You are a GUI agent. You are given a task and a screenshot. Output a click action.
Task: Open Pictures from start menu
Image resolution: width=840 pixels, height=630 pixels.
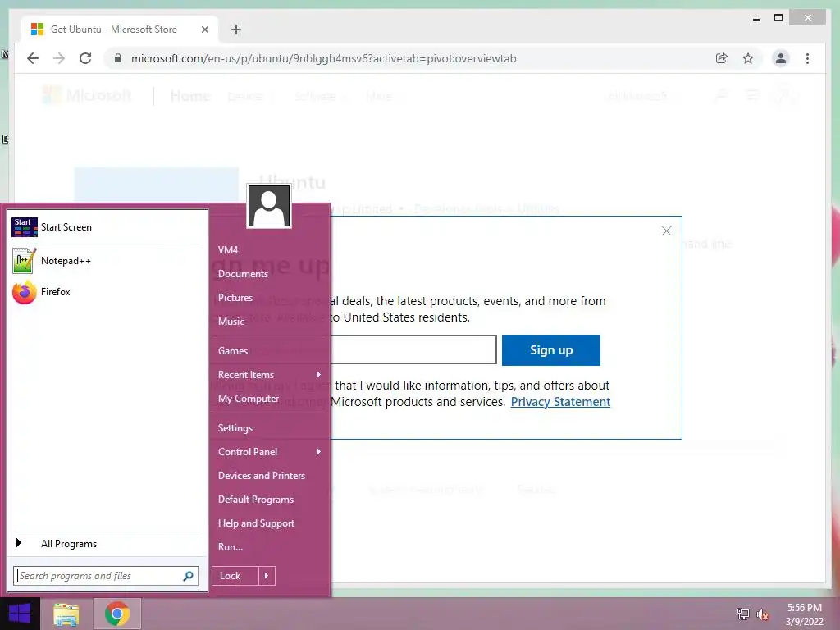click(235, 298)
